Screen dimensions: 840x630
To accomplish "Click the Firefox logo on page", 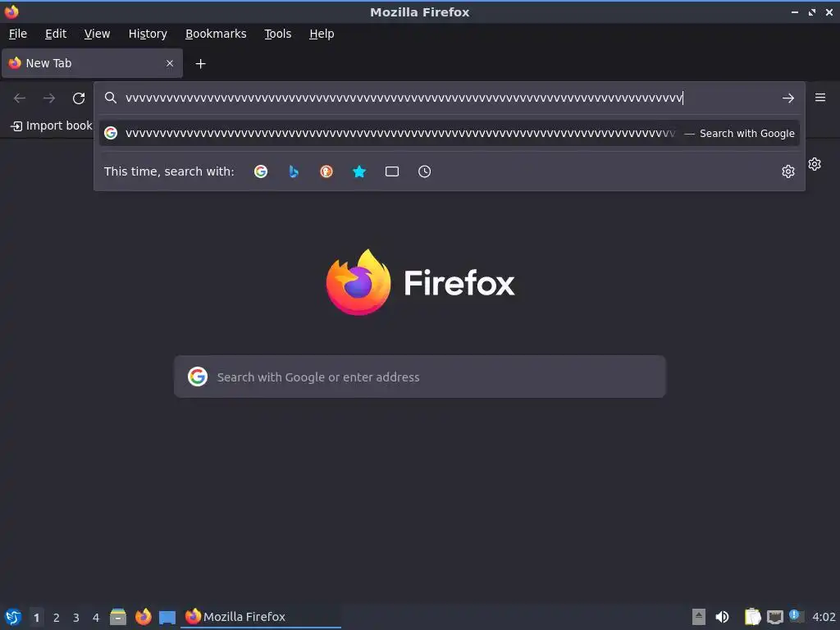I will point(358,282).
